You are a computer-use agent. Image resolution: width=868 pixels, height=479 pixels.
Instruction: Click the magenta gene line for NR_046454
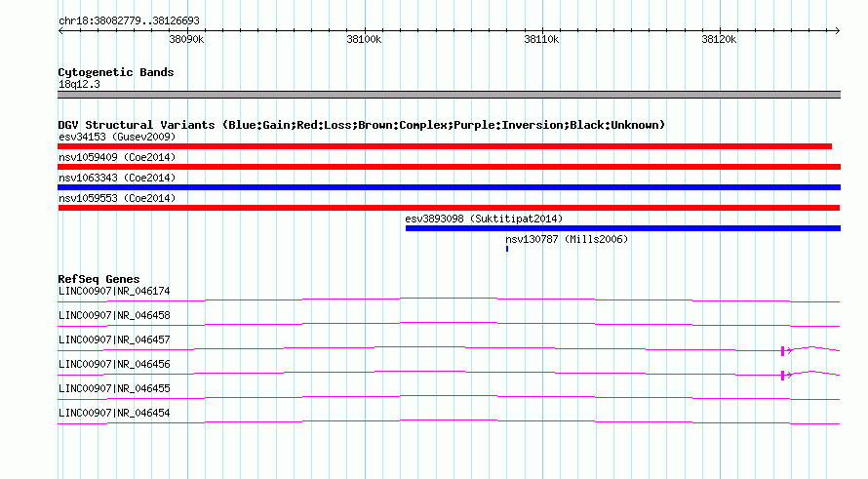(449, 422)
